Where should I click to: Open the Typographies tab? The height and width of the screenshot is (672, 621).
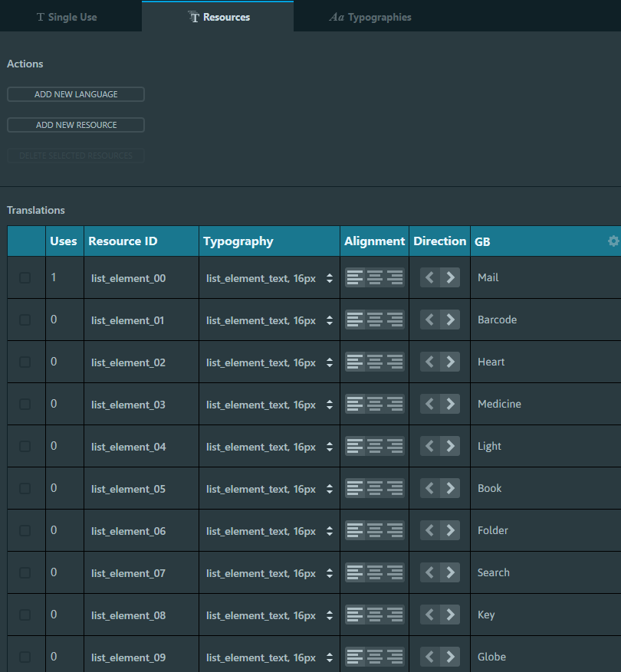[x=370, y=16]
